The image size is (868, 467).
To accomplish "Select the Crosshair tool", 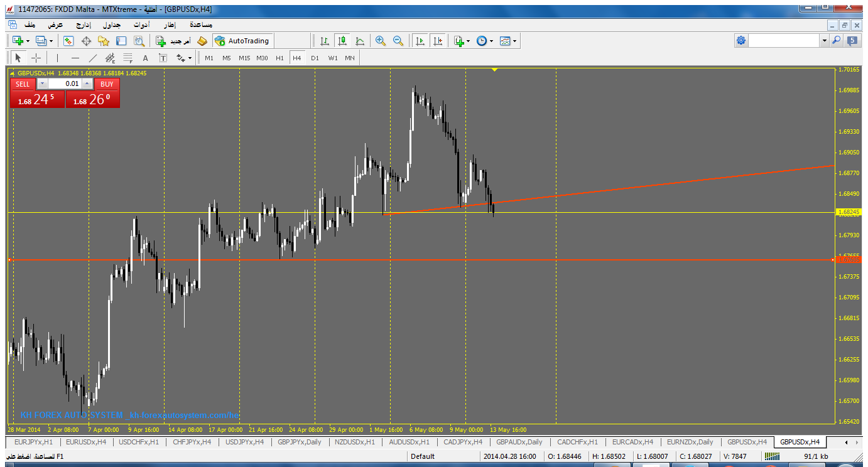I will pyautogui.click(x=36, y=58).
